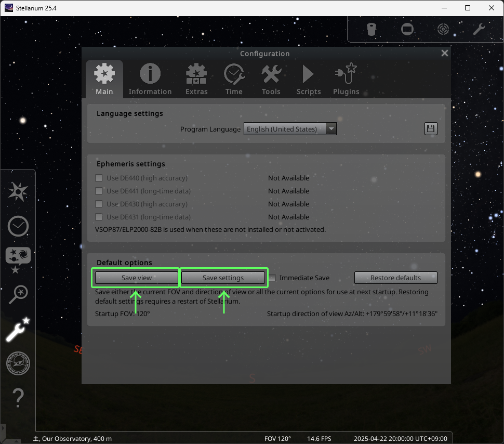Switch to the Information tab
Image resolution: width=504 pixels, height=444 pixels.
point(150,79)
